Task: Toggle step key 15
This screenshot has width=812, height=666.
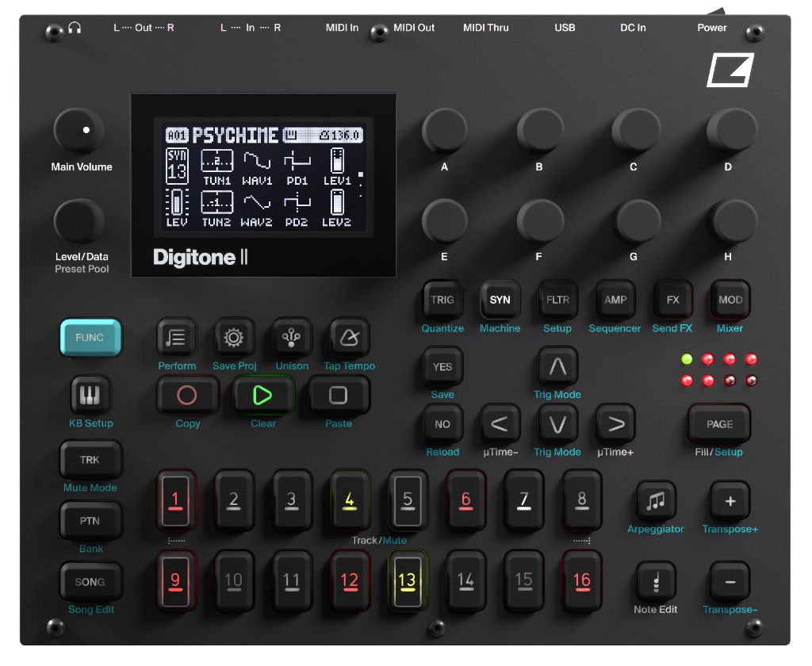Action: [523, 580]
